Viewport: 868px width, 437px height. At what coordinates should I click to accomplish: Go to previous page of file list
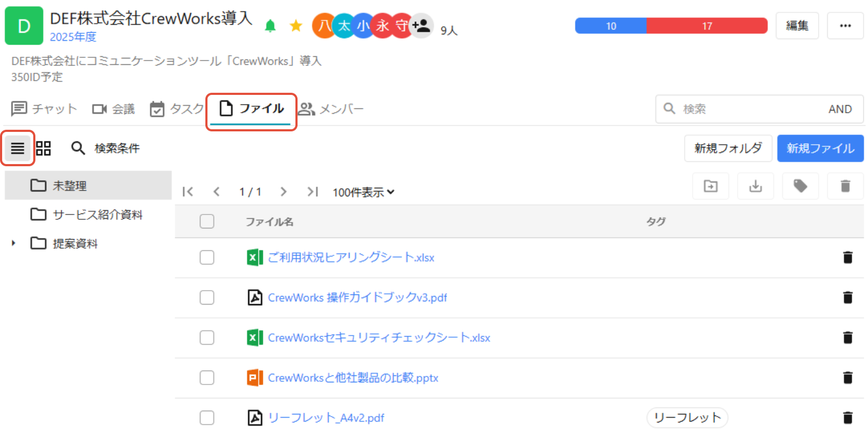[x=216, y=191]
